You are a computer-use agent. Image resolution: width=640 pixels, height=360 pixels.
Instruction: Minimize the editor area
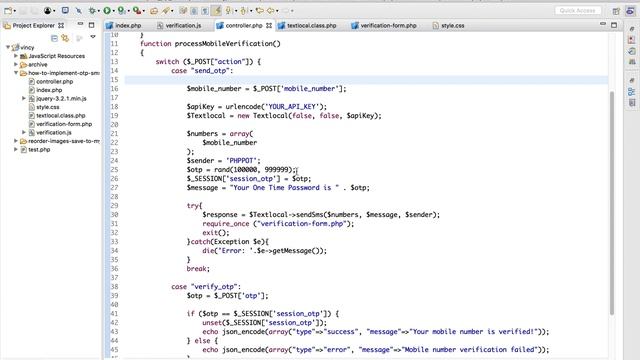(x=603, y=24)
